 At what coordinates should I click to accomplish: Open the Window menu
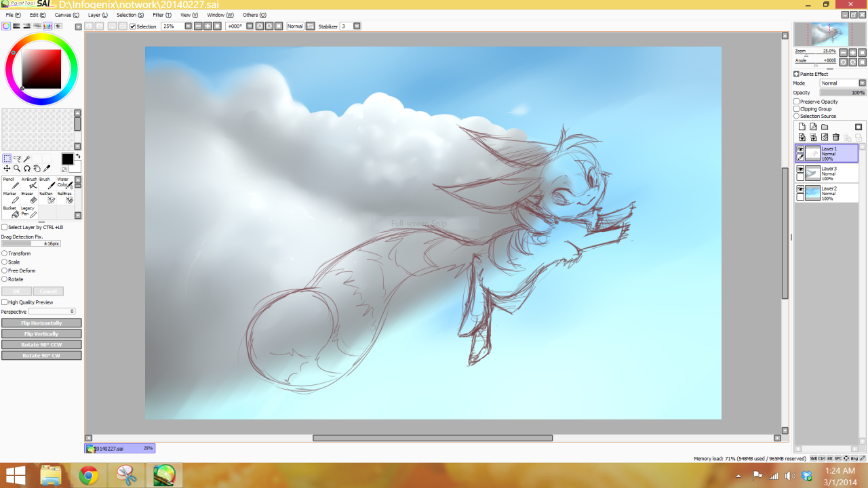tap(220, 15)
